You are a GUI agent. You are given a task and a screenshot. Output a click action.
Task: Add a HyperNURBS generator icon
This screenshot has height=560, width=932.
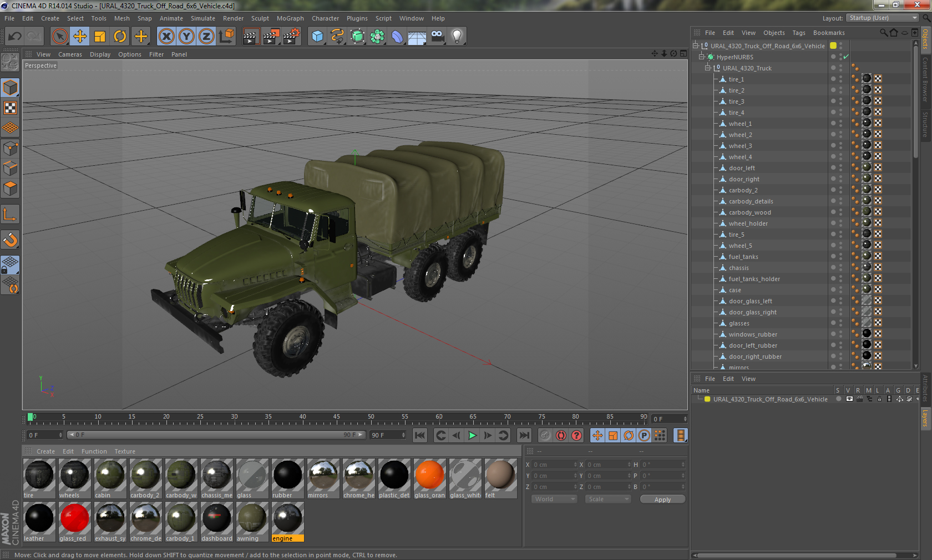coord(357,37)
